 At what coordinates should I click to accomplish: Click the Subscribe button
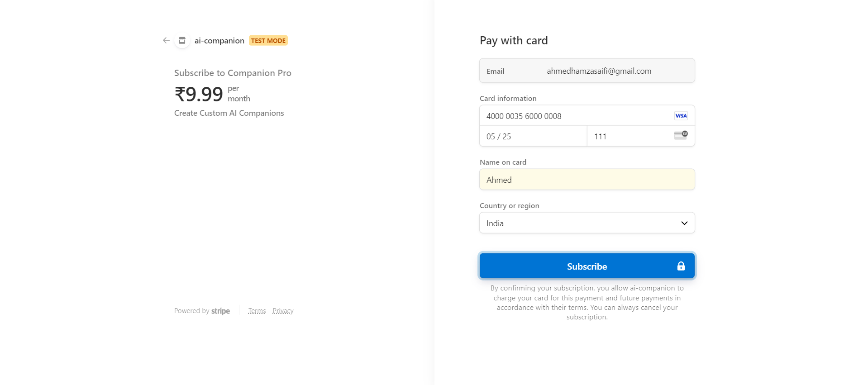(x=587, y=266)
